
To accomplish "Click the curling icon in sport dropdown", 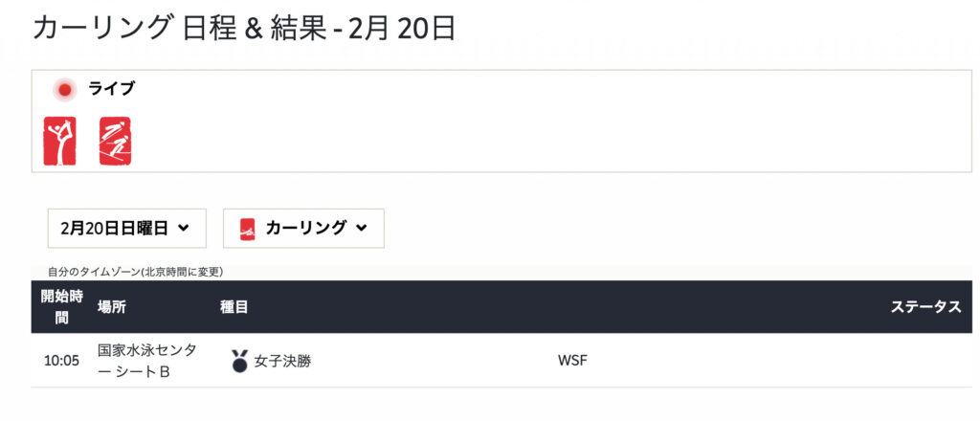I will pos(248,229).
